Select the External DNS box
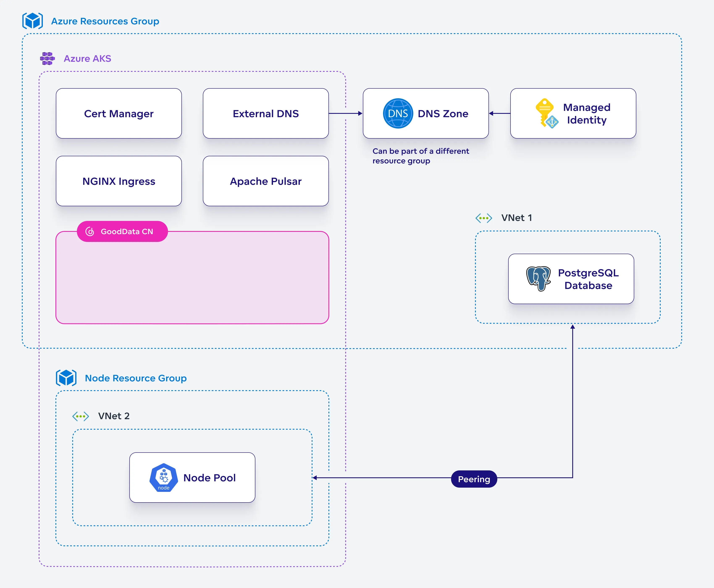This screenshot has height=588, width=714. (266, 113)
